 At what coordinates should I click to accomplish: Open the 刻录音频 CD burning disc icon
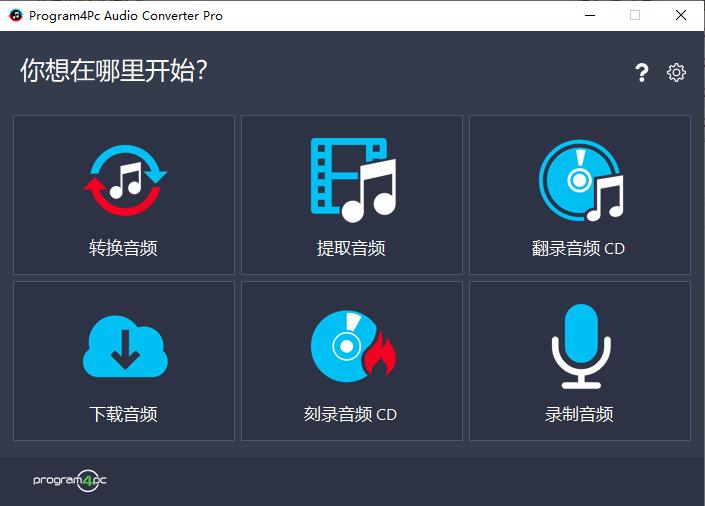[353, 346]
